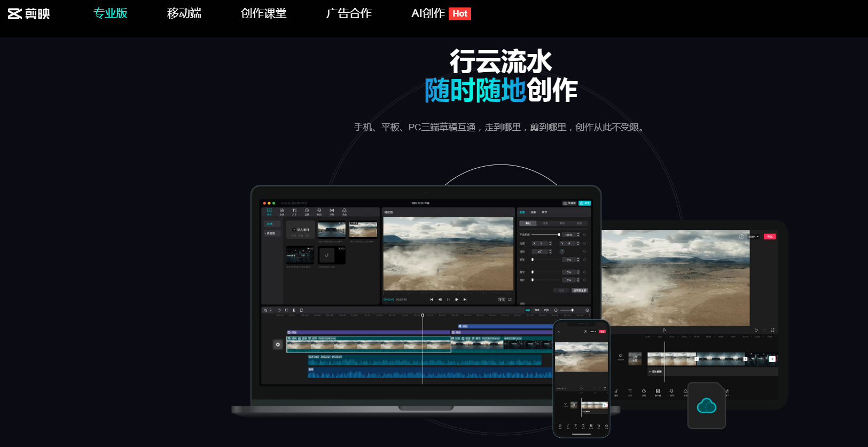Viewport: 868px width, 447px height.
Task: Open the 专业版 navigation tab
Action: tap(111, 13)
